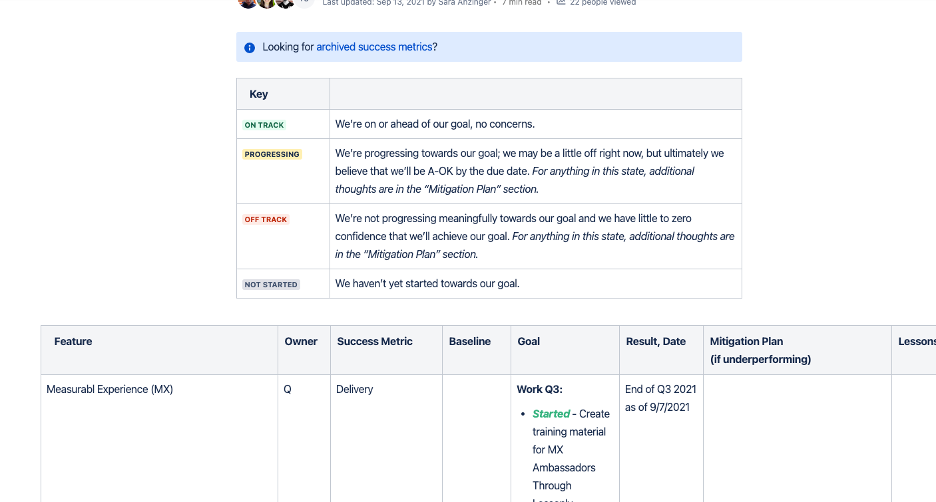Click the empty Baseline cell for Measurabl Experience
The image size is (936, 502).
(476, 438)
